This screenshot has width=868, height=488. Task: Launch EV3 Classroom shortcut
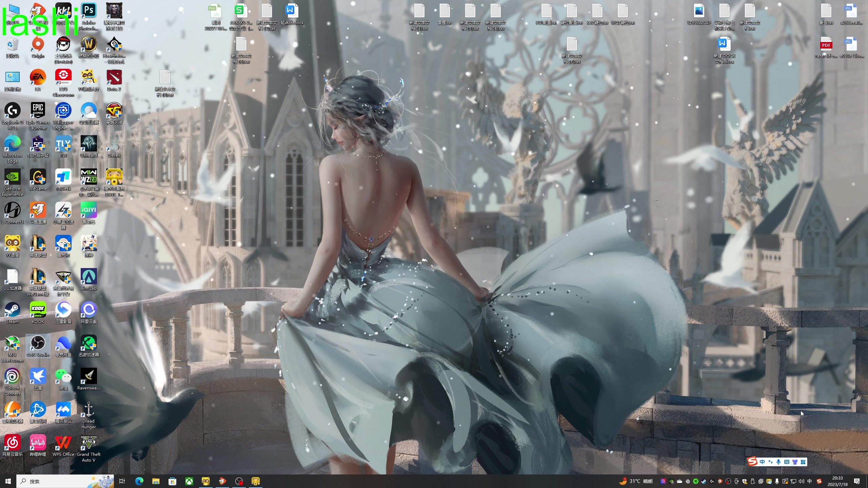(63, 83)
